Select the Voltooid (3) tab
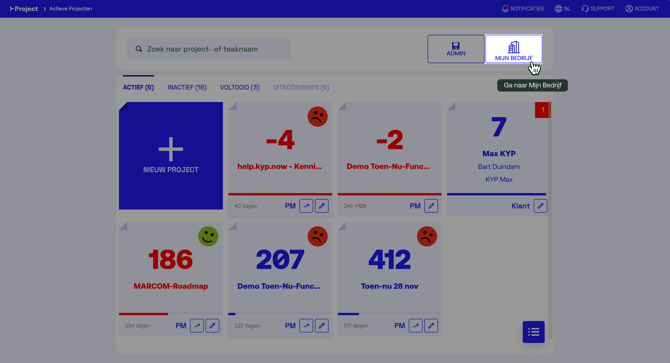This screenshot has height=363, width=670. [x=240, y=88]
